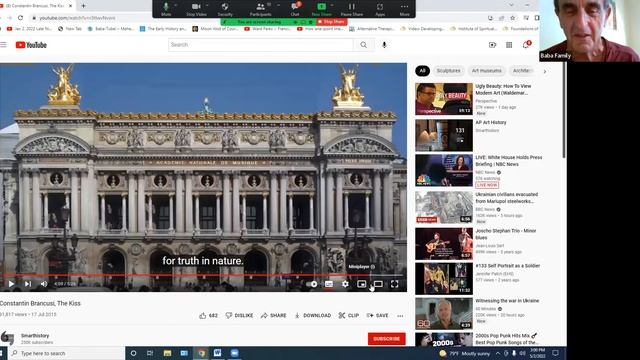Open Zoom Chat panel

295,9
